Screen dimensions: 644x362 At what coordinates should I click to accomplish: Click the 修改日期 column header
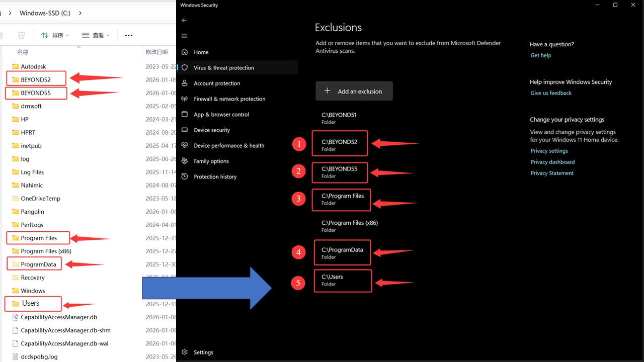[x=156, y=52]
